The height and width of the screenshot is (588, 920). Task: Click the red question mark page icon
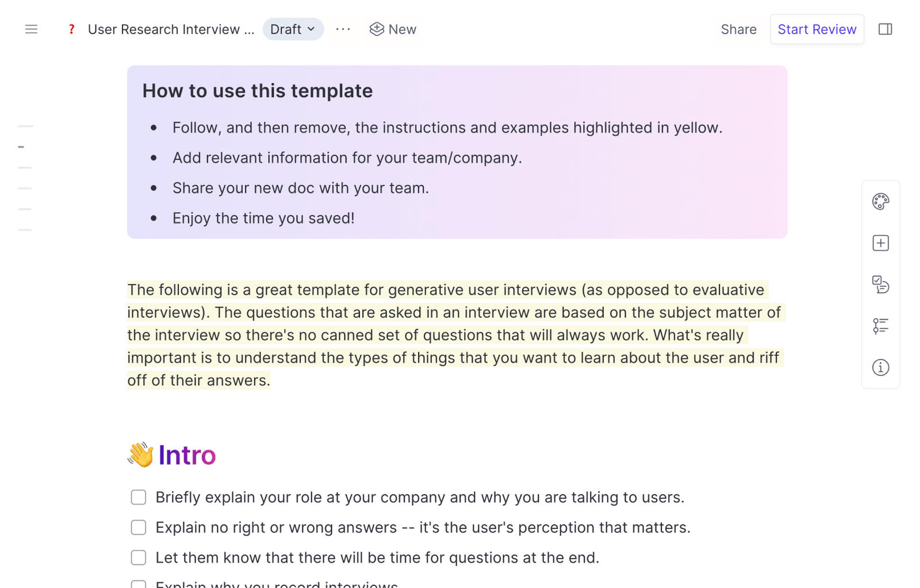point(71,29)
